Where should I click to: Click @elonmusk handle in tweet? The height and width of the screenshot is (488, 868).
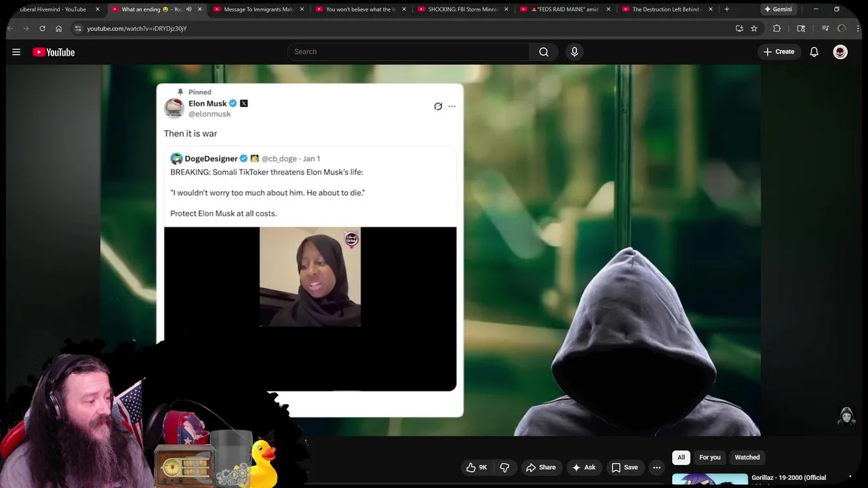[210, 114]
